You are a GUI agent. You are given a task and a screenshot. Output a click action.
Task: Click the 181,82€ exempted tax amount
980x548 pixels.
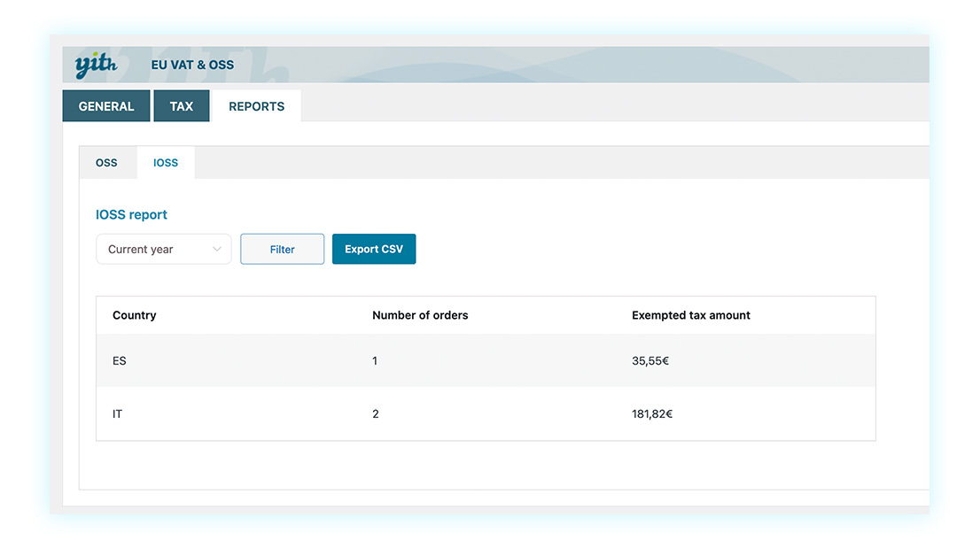652,413
